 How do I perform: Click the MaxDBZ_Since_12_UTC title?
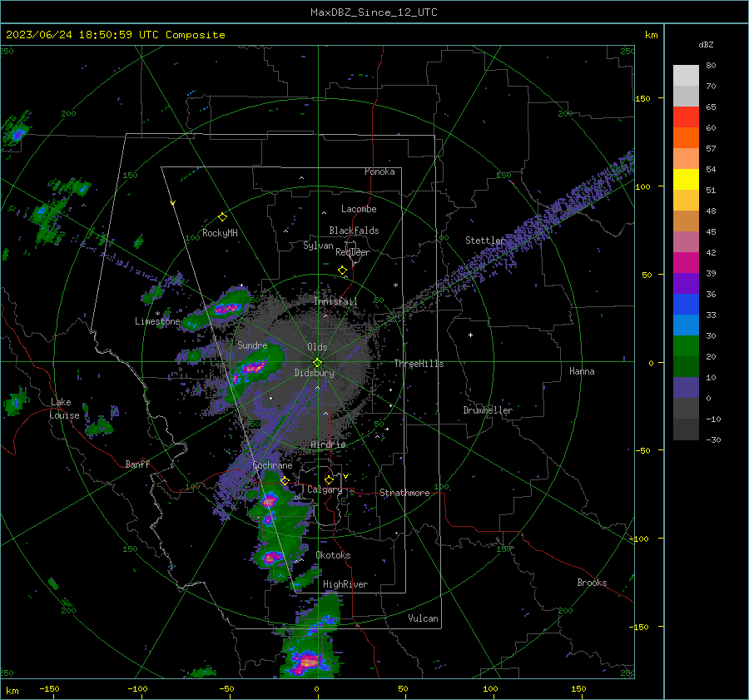(374, 12)
